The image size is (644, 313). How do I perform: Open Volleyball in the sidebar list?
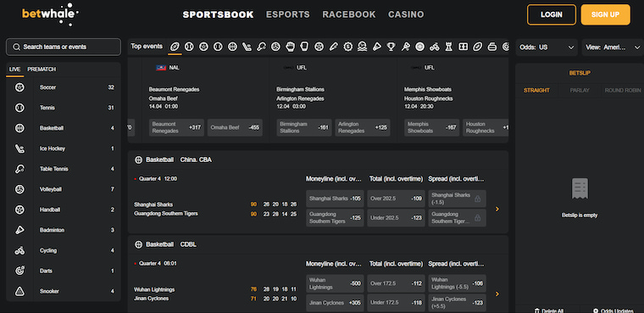point(64,189)
